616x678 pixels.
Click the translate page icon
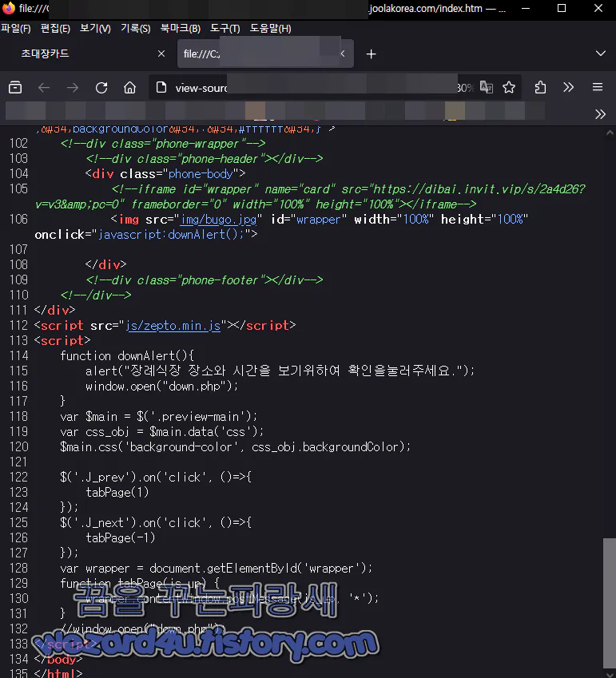487,88
